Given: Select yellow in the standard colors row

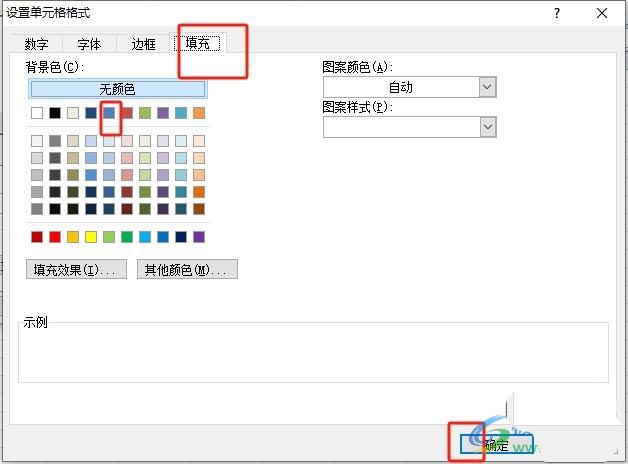Looking at the screenshot, I should (91, 237).
